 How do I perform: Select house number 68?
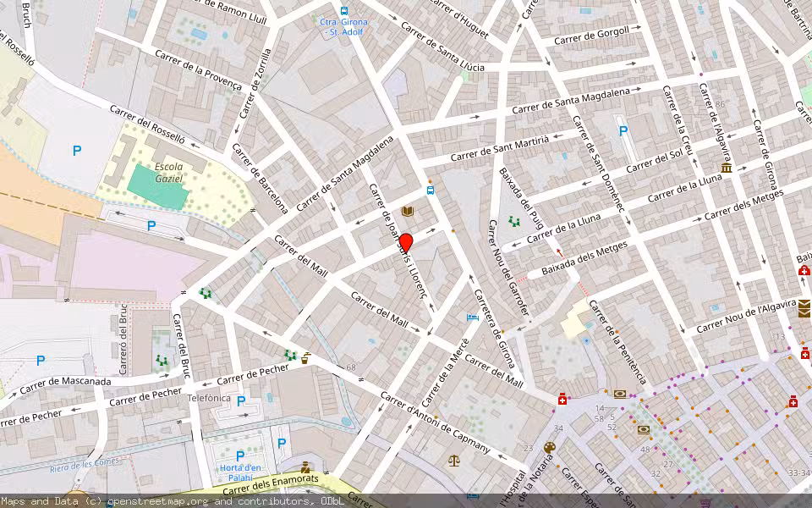(351, 367)
